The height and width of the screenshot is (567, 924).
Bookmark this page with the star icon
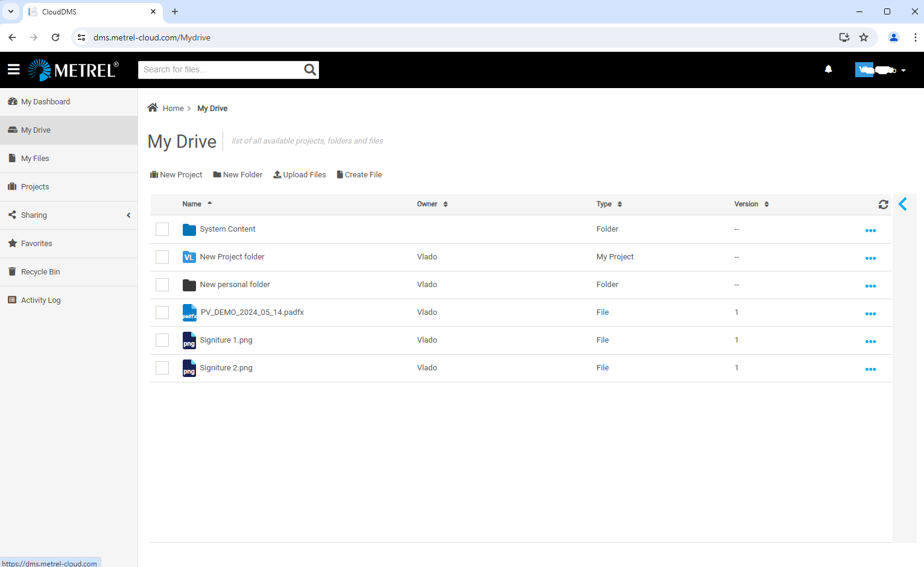[864, 37]
